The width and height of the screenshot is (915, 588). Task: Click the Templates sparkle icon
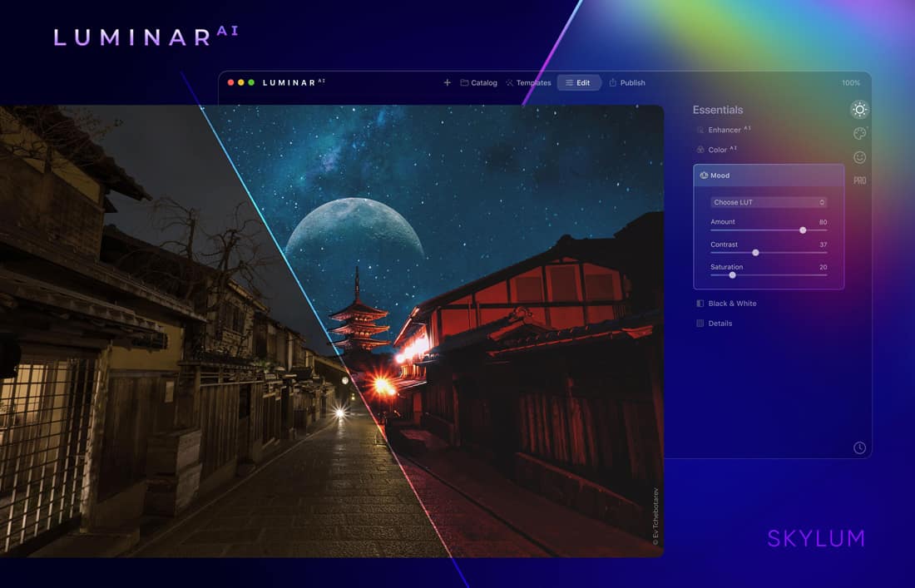509,83
